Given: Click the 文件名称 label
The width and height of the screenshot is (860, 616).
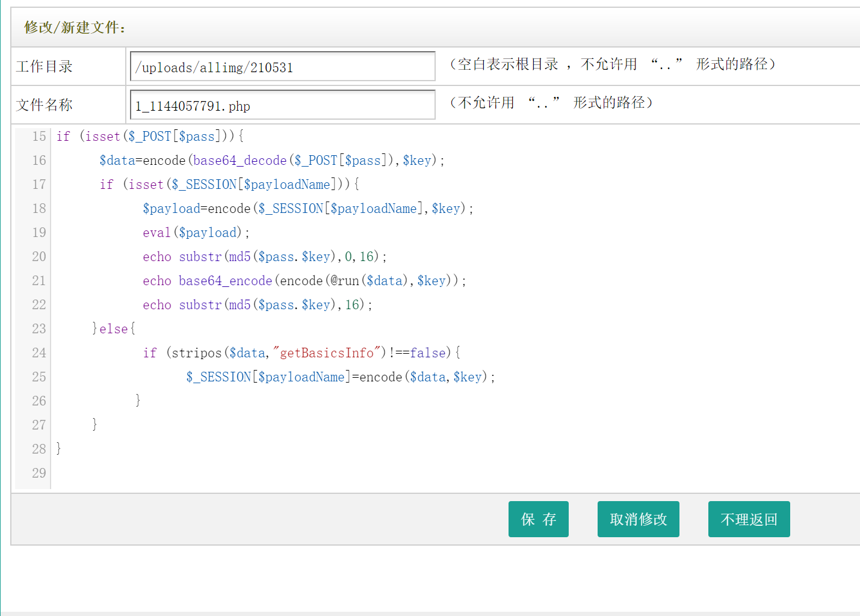Looking at the screenshot, I should point(45,105).
